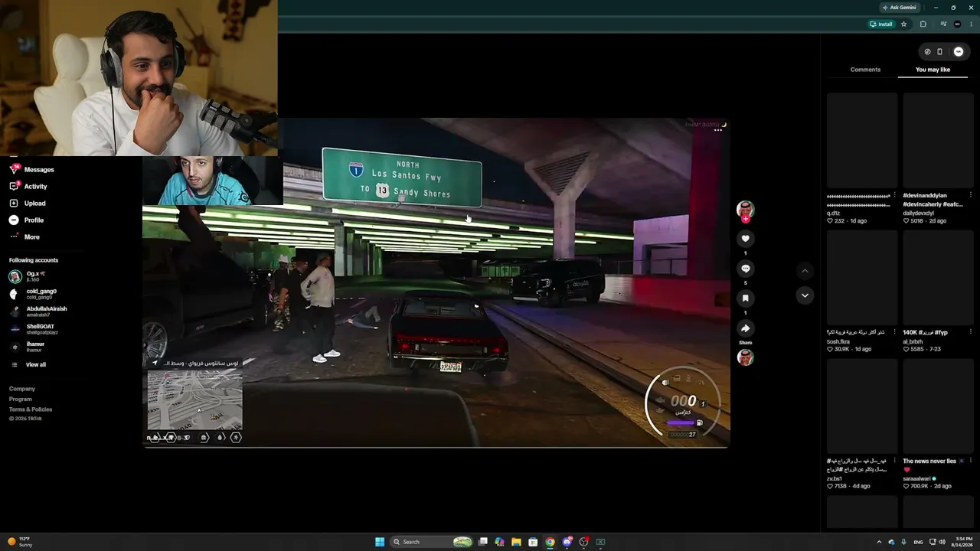Open the zv.bs1 recommended video thumbnail
Image resolution: width=980 pixels, height=551 pixels.
tap(861, 406)
